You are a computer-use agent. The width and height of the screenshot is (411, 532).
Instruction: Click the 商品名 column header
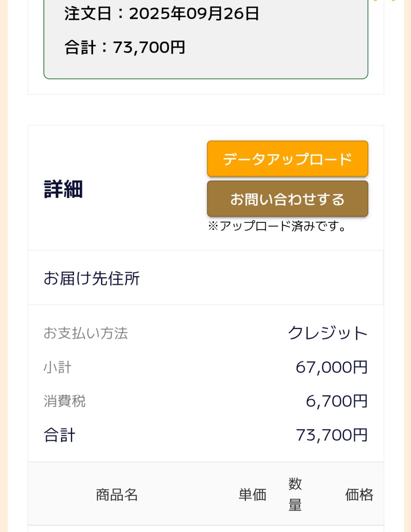(x=116, y=495)
